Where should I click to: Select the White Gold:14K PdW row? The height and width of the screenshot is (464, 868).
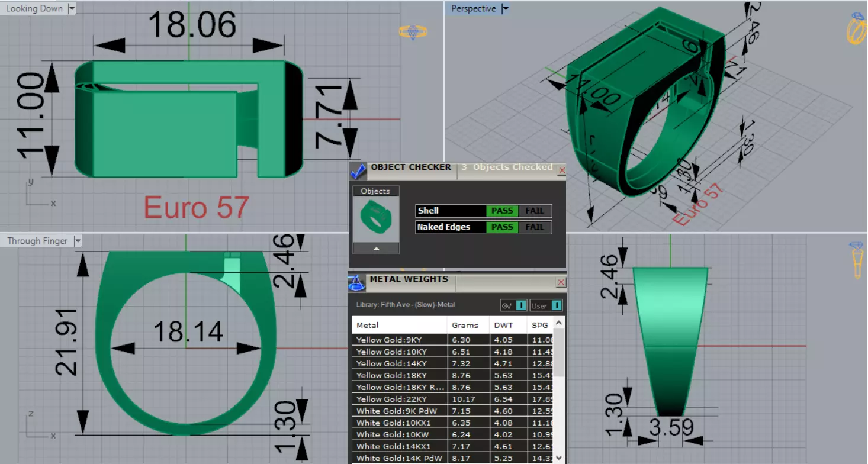[x=452, y=458]
